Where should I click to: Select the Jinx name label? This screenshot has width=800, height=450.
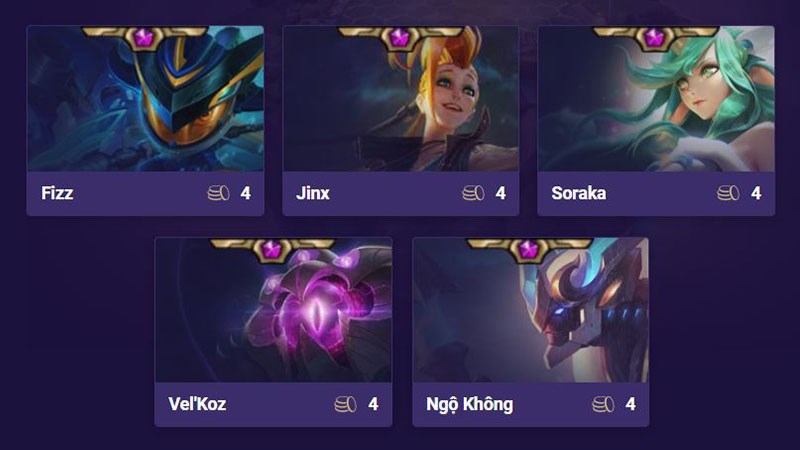click(313, 193)
